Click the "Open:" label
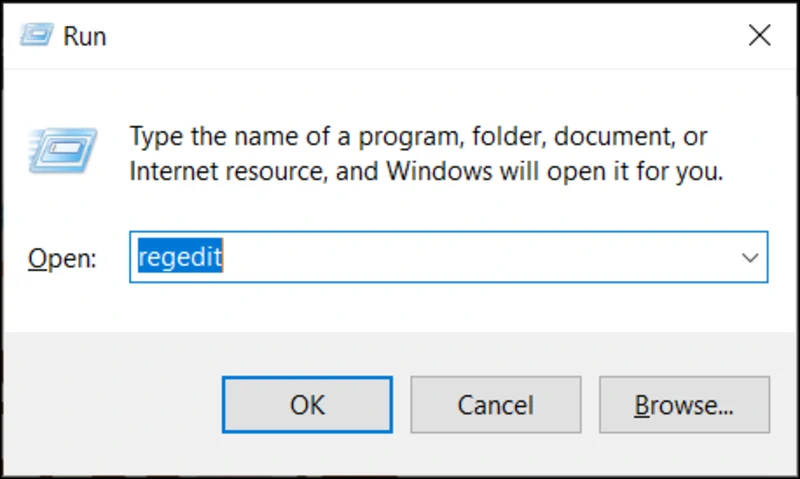This screenshot has height=479, width=800. (x=62, y=258)
